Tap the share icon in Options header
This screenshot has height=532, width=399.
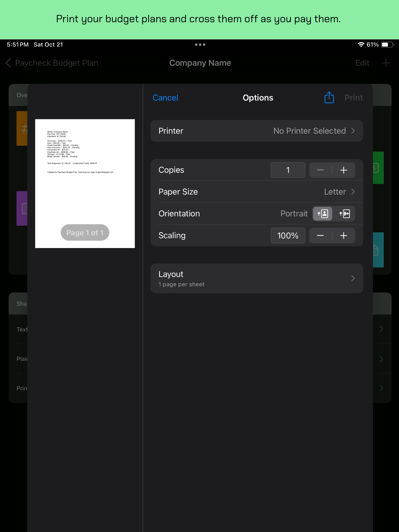[329, 97]
